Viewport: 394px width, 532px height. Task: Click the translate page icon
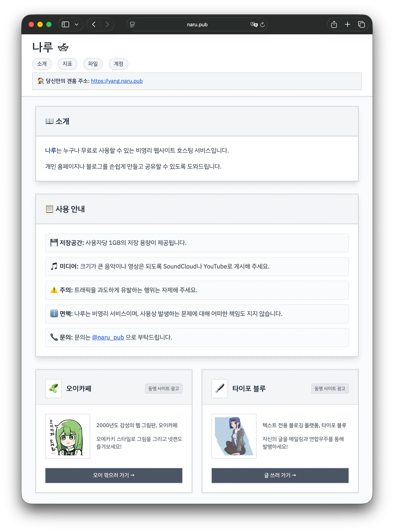tap(254, 25)
